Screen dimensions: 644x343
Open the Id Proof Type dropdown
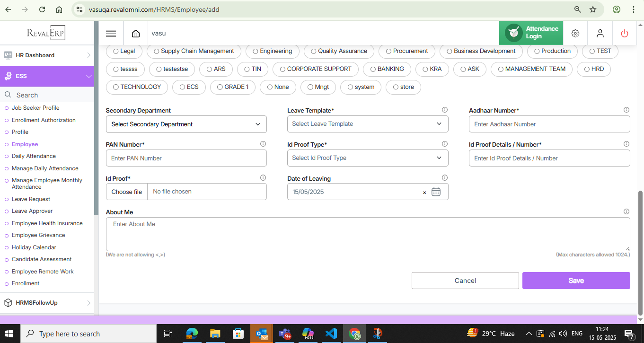coord(367,158)
